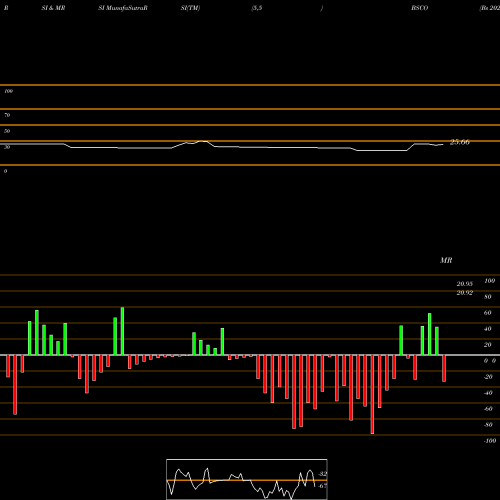Click the 20.93 value label
The image size is (500, 500).
465,284
